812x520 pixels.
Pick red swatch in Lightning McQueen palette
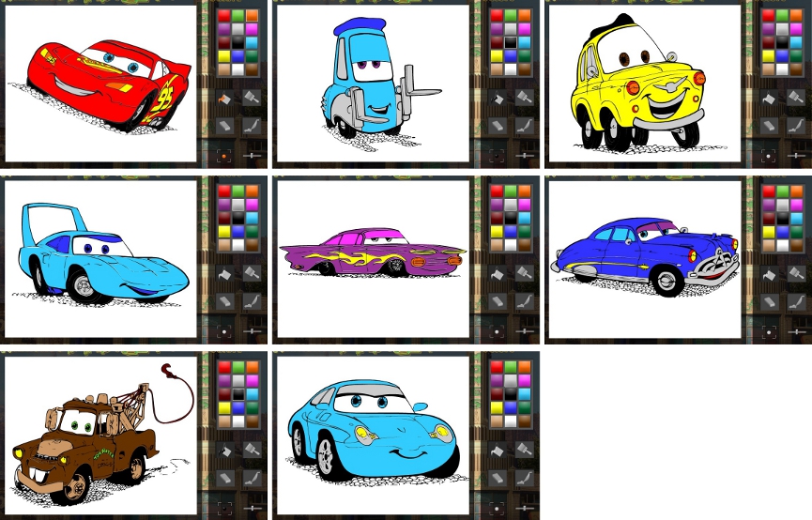point(223,15)
